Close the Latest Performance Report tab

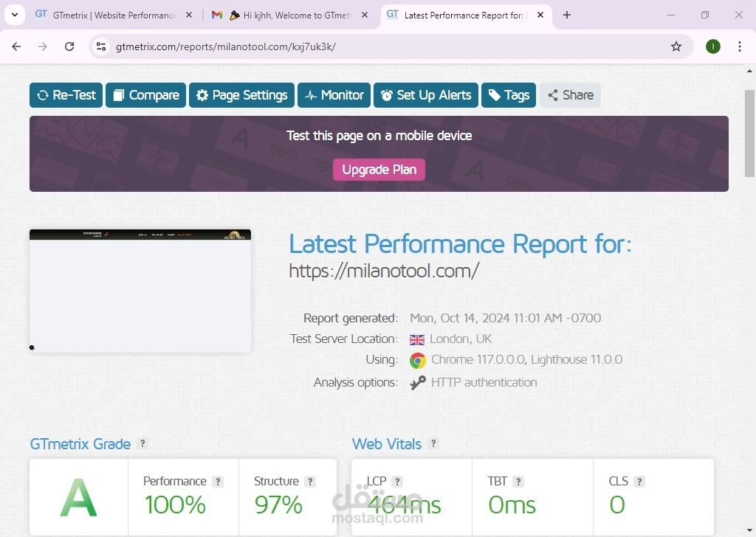[540, 15]
